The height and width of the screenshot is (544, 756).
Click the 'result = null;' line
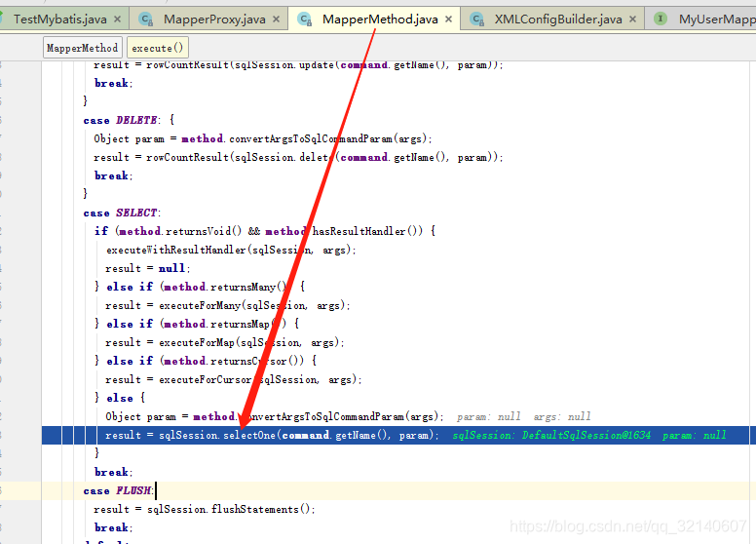(148, 268)
